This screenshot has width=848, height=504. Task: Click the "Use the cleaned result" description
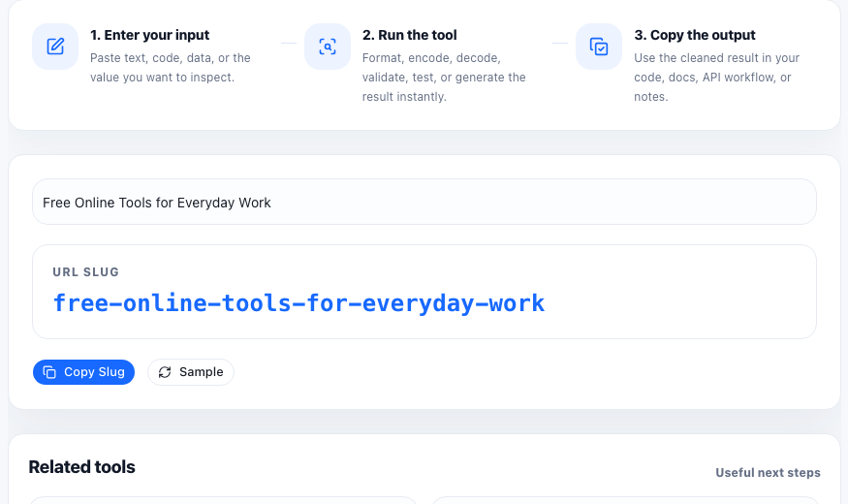pyautogui.click(x=716, y=78)
